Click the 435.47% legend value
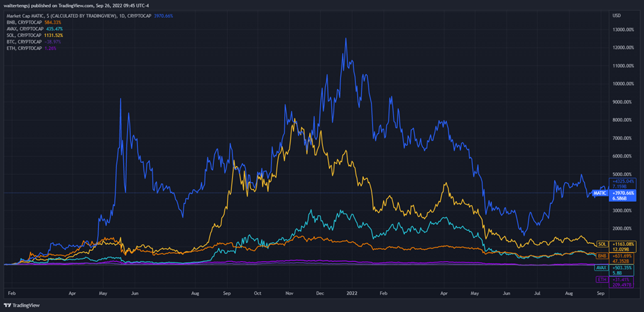The height and width of the screenshot is (312, 644). click(x=54, y=29)
